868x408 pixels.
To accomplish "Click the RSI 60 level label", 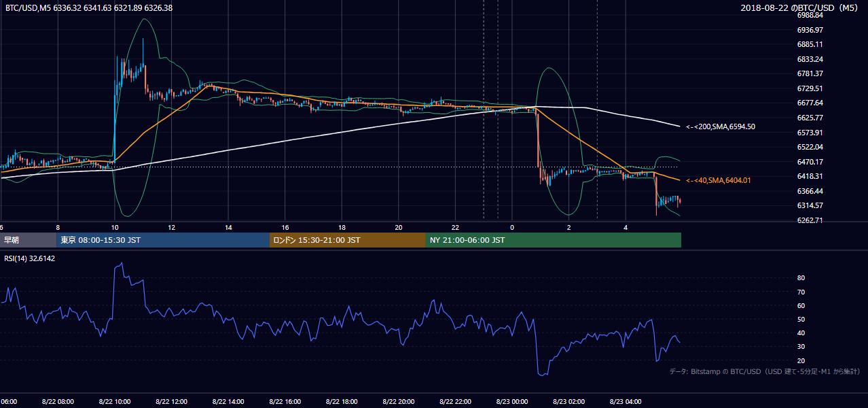I will coord(801,305).
